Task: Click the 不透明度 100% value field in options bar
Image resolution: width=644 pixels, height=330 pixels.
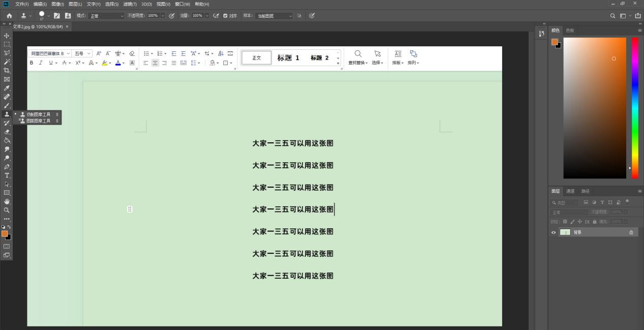Action: [153, 16]
